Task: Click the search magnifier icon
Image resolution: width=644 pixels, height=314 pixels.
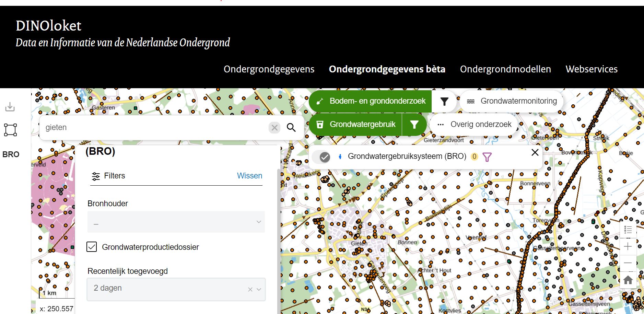Action: click(291, 128)
